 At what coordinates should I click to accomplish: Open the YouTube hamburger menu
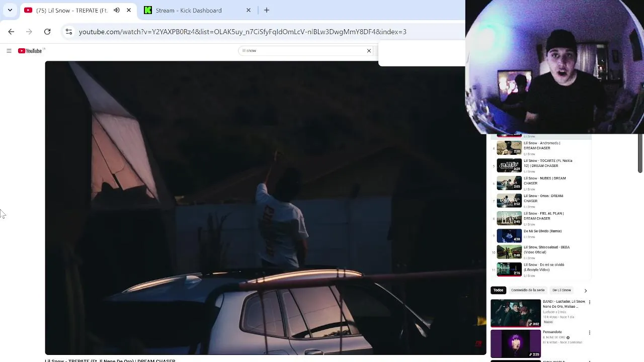pos(9,51)
